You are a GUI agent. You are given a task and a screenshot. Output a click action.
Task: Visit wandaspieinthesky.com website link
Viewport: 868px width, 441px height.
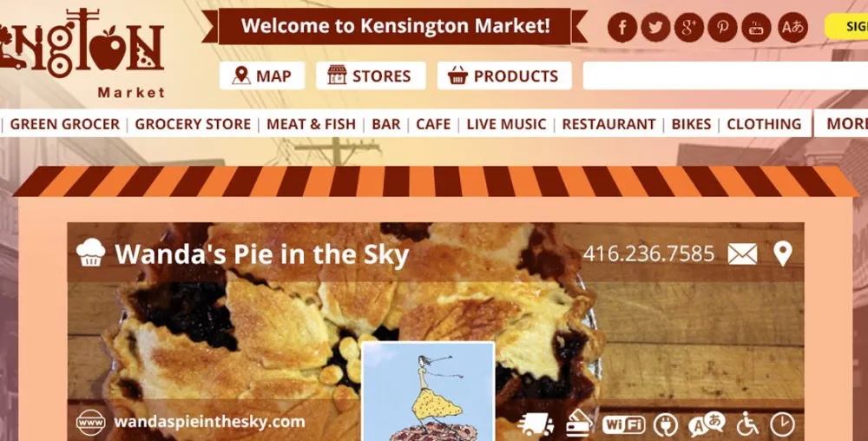(209, 422)
